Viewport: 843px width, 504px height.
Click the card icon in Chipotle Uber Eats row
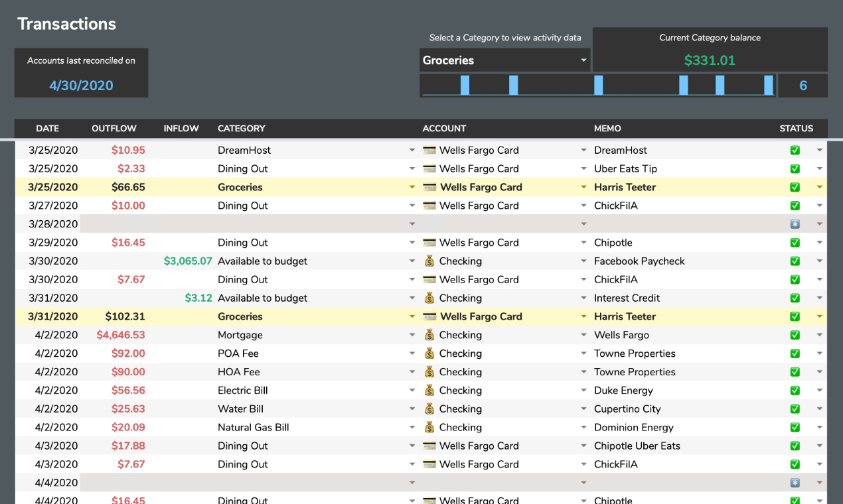(429, 446)
